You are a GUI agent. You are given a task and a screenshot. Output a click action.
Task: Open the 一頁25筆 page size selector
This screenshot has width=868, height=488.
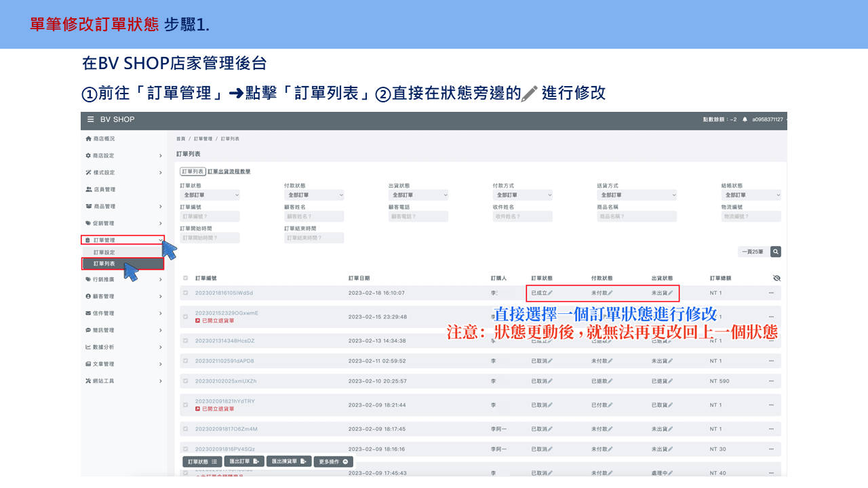coord(753,251)
